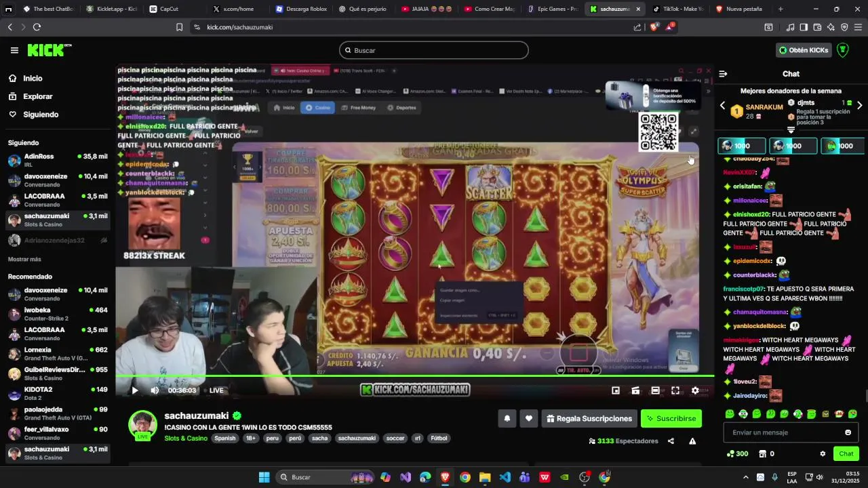The width and height of the screenshot is (868, 488).
Task: Focus the Buscar search field
Action: tap(434, 50)
